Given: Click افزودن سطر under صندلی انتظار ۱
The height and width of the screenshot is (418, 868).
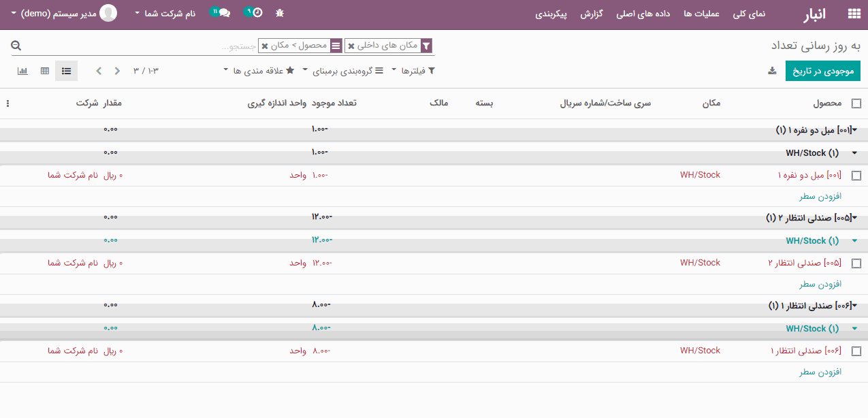Looking at the screenshot, I should [820, 372].
